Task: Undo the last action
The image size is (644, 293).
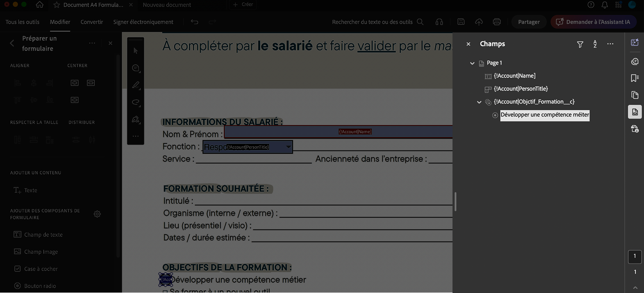Action: tap(194, 22)
